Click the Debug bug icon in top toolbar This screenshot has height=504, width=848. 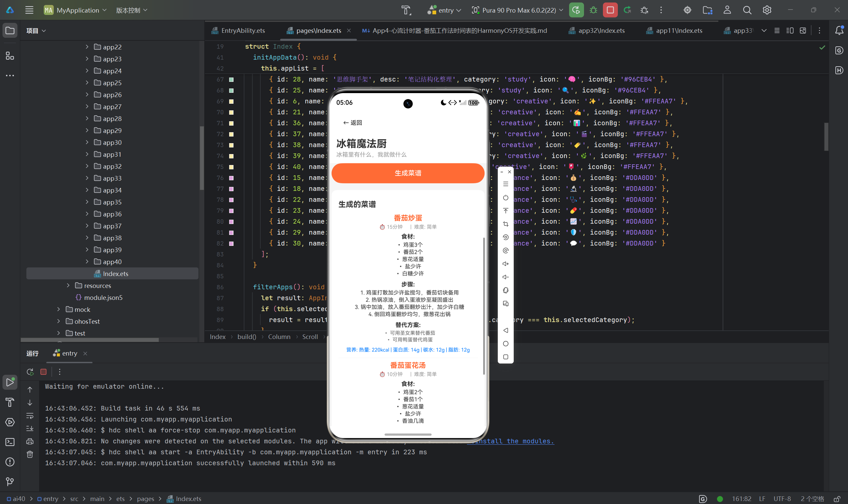pyautogui.click(x=593, y=10)
